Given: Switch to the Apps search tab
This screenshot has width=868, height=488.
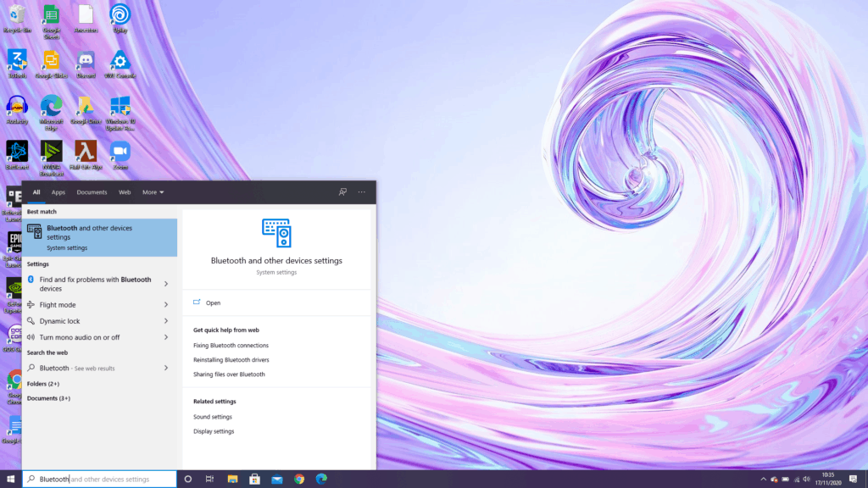Looking at the screenshot, I should (x=58, y=192).
